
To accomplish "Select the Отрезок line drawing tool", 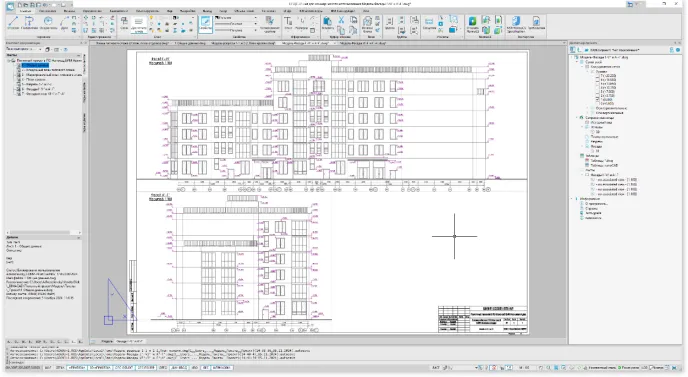I will pos(13,23).
